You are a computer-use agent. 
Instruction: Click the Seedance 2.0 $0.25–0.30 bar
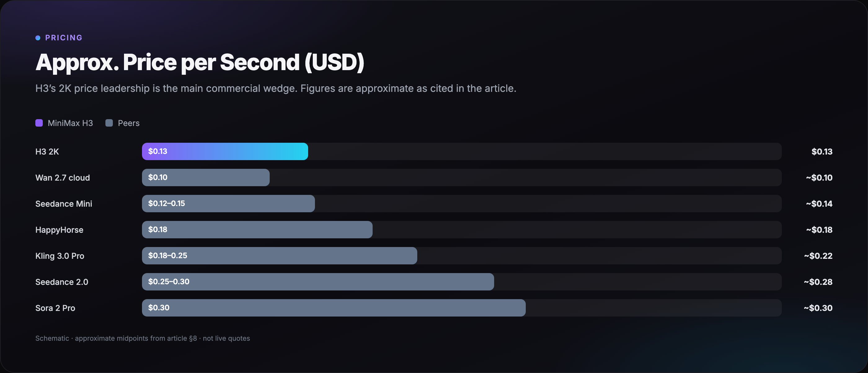click(318, 281)
